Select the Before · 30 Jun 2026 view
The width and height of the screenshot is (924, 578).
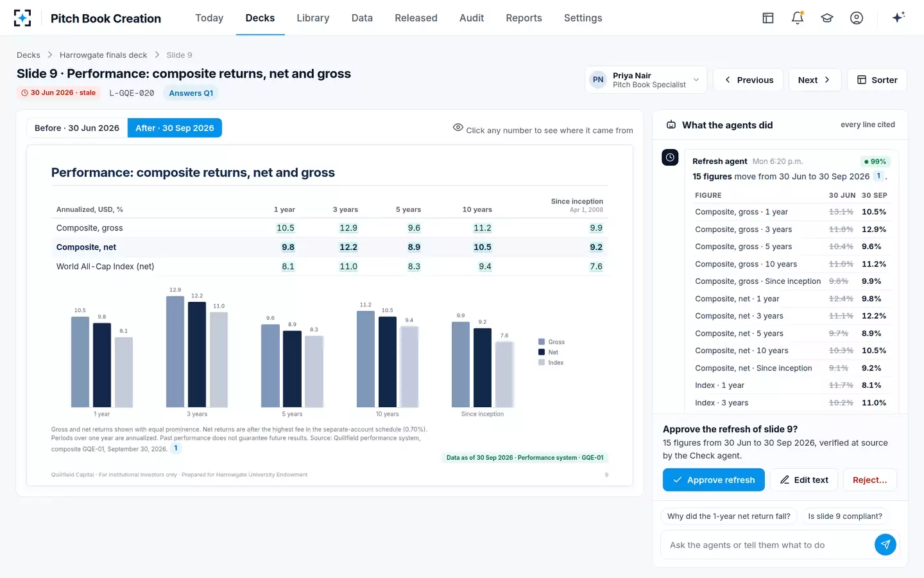click(x=77, y=128)
